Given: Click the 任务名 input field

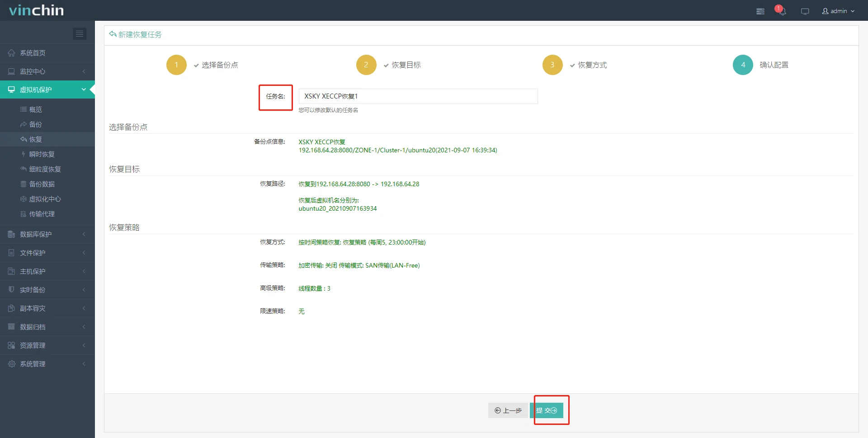Looking at the screenshot, I should (x=418, y=96).
